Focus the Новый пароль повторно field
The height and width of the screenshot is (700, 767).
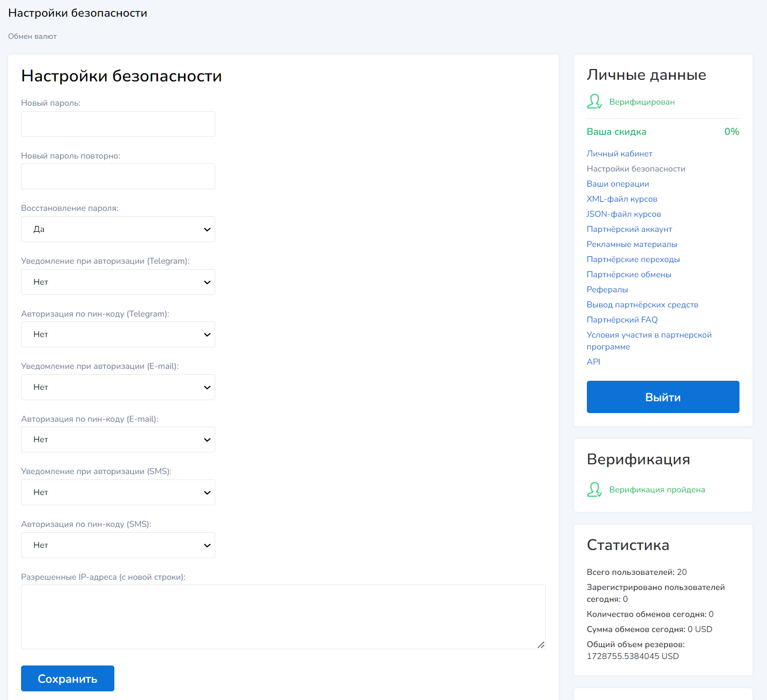[118, 176]
